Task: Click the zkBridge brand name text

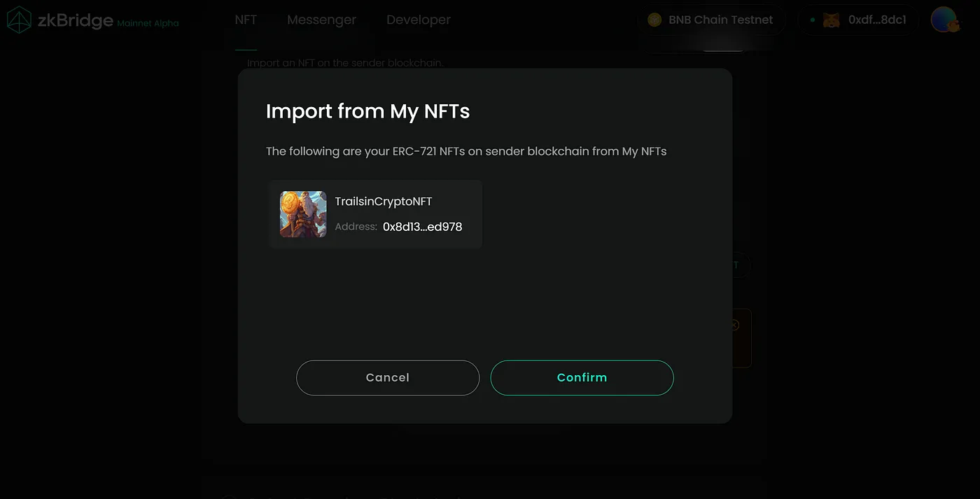Action: tap(75, 20)
